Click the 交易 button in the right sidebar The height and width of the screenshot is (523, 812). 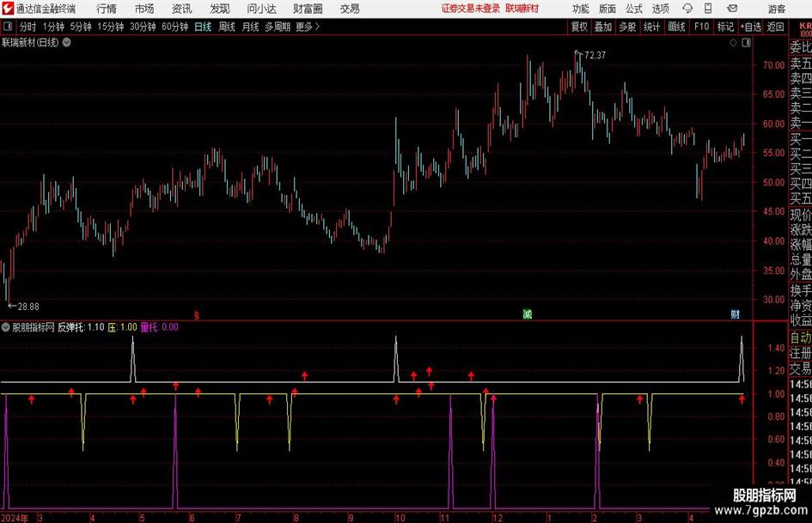click(x=801, y=368)
